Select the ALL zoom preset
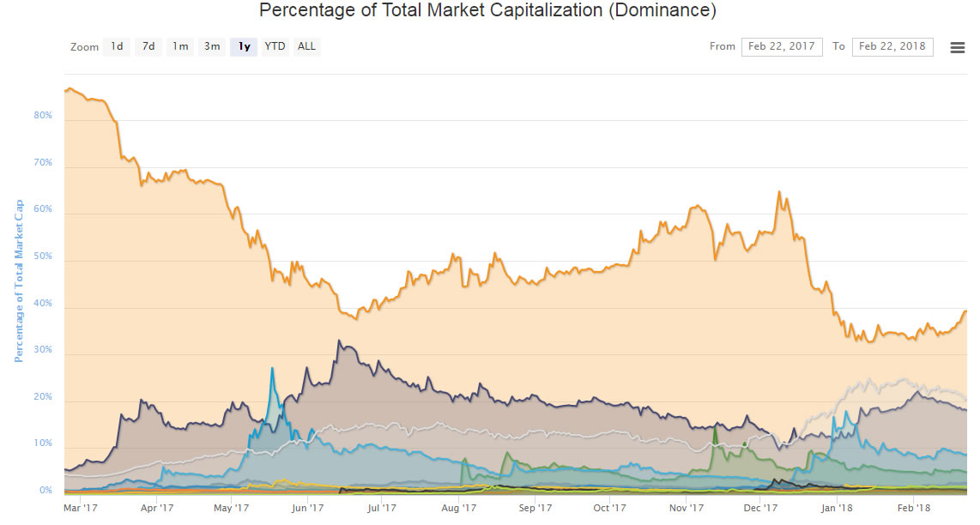Image resolution: width=980 pixels, height=525 pixels. (306, 46)
